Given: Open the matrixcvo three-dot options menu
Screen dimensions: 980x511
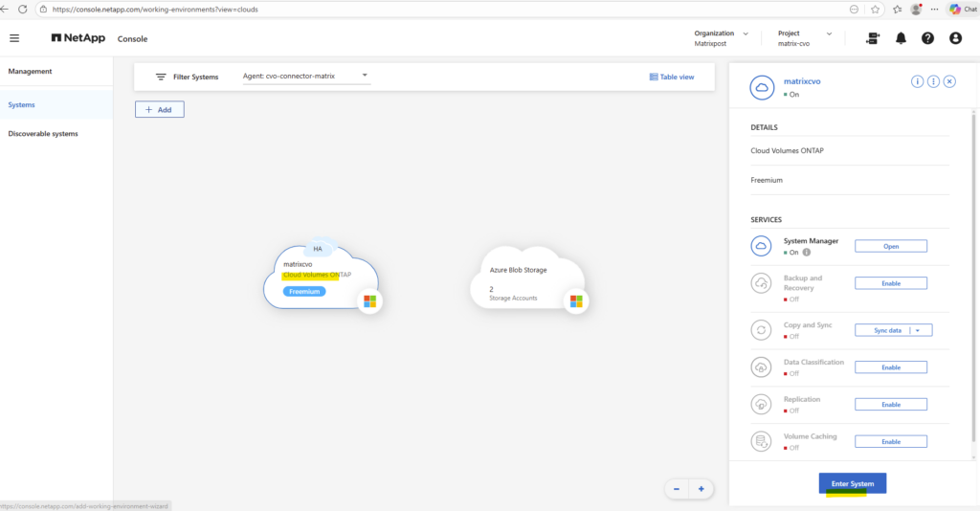Looking at the screenshot, I should click(x=933, y=81).
